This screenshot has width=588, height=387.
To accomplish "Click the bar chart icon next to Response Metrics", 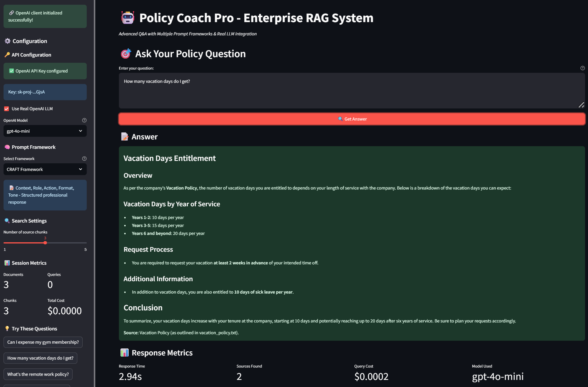I will 125,353.
